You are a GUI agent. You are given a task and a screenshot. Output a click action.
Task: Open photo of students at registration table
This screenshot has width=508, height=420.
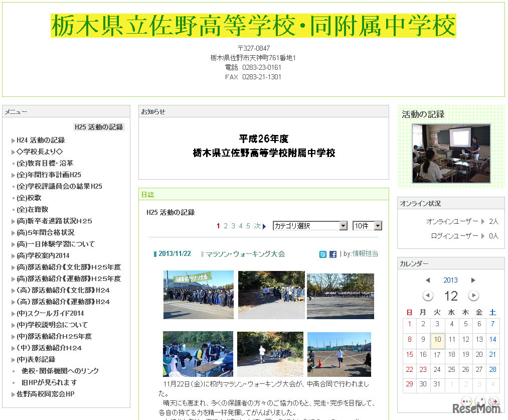[198, 354]
